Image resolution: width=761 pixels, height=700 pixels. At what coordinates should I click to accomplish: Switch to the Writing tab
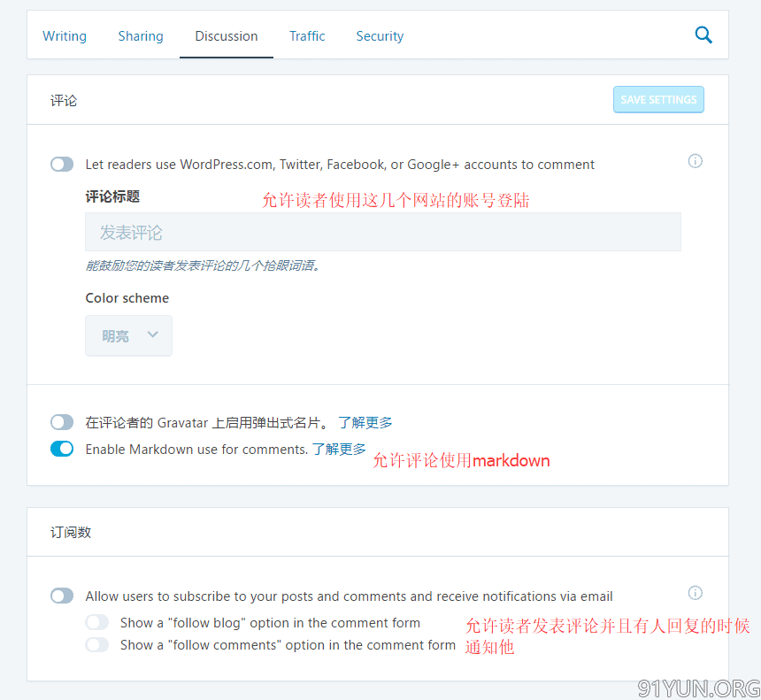point(65,36)
